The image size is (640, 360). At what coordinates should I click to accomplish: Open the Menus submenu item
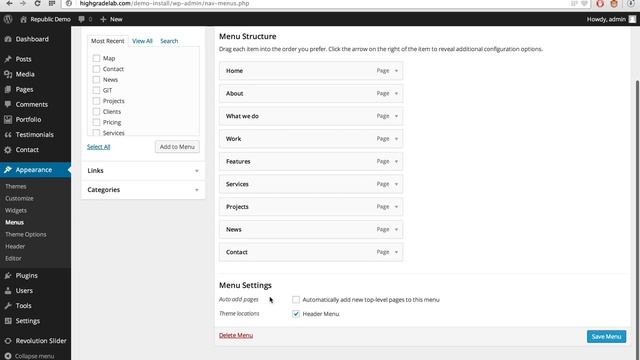tap(14, 222)
